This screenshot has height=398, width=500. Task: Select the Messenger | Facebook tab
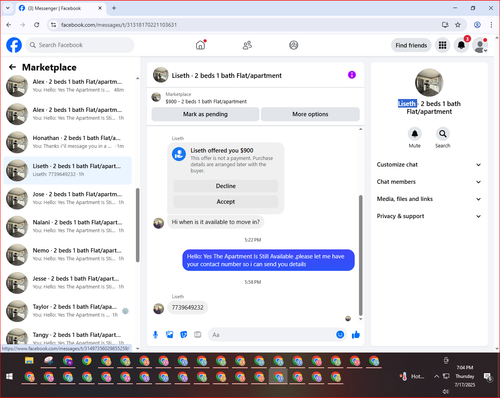pos(60,8)
